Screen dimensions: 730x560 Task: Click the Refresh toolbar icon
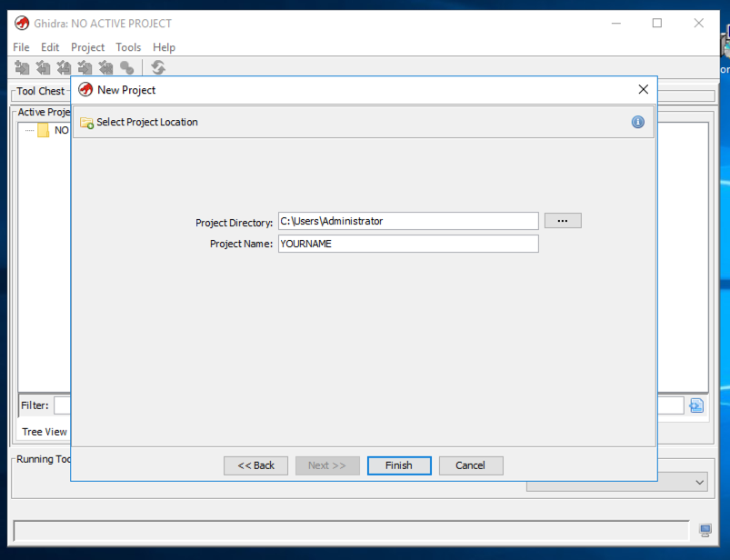(158, 67)
